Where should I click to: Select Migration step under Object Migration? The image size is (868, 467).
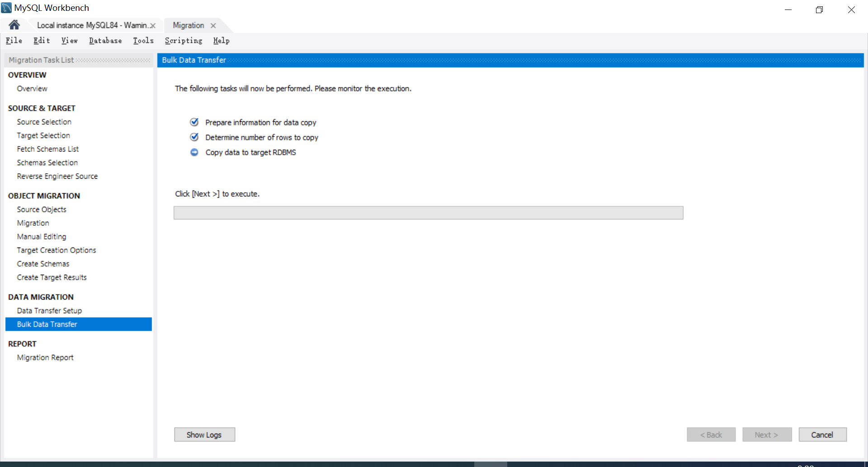(x=33, y=223)
